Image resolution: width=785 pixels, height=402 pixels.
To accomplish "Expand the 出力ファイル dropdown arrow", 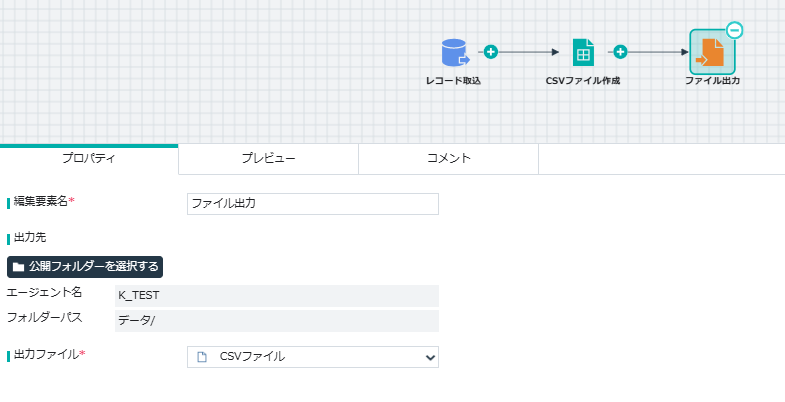I will 430,357.
